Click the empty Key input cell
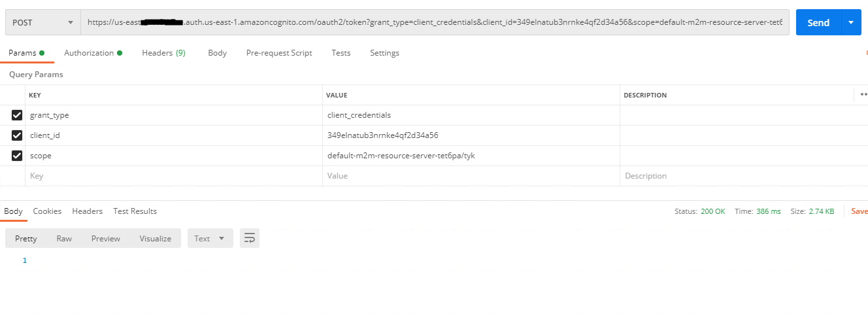Image resolution: width=868 pixels, height=314 pixels. coord(173,176)
